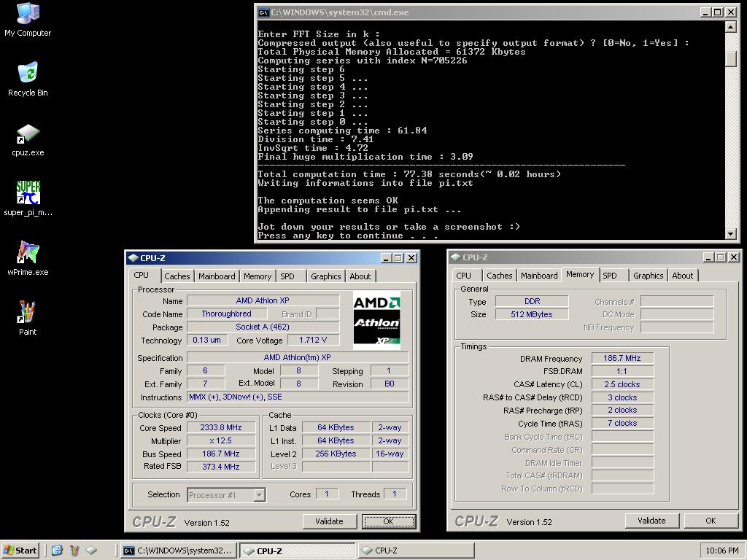Click the memory Type value DDR
The height and width of the screenshot is (560, 747).
tap(532, 301)
